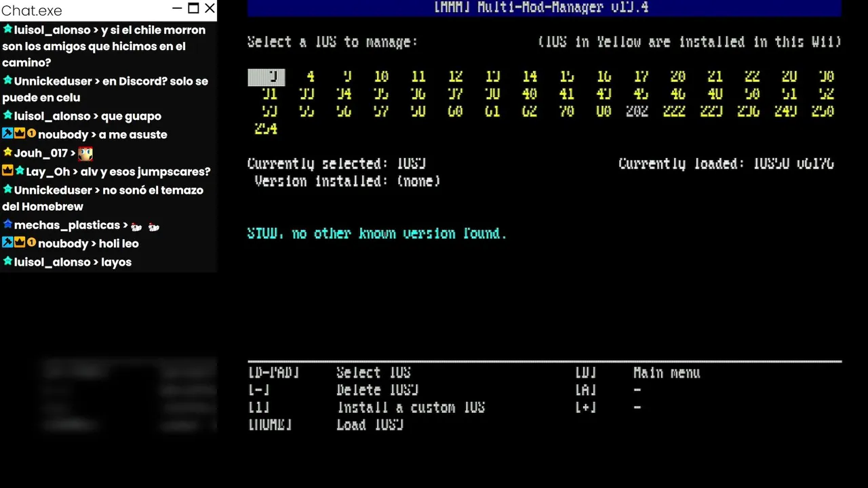Viewport: 868px width, 488px height.
Task: Click the blue star badge beside mechas_plasticas
Action: coord(7,224)
